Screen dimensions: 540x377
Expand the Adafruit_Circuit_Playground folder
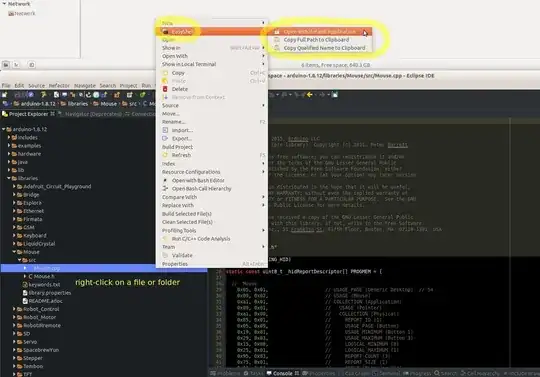(x=14, y=187)
